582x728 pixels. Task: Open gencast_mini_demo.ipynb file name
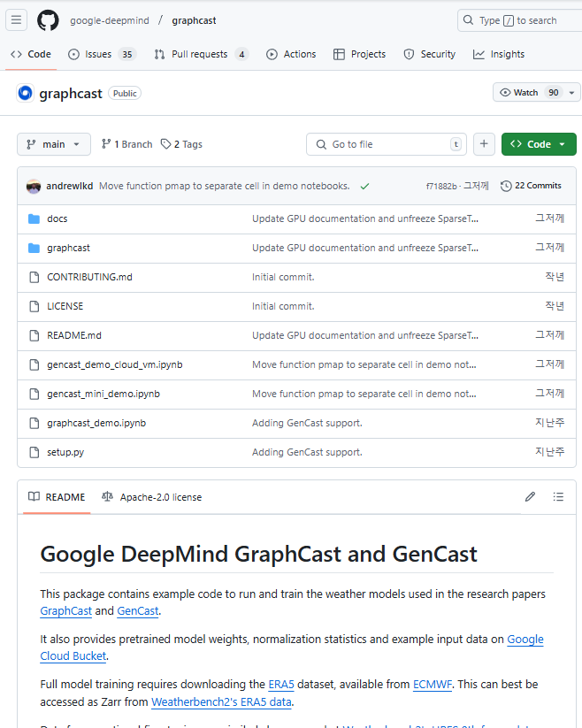coord(103,394)
